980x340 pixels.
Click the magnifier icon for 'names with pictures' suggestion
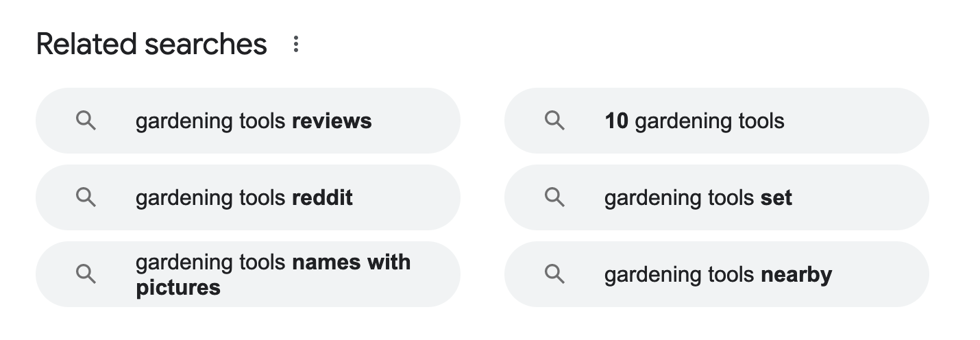86,274
